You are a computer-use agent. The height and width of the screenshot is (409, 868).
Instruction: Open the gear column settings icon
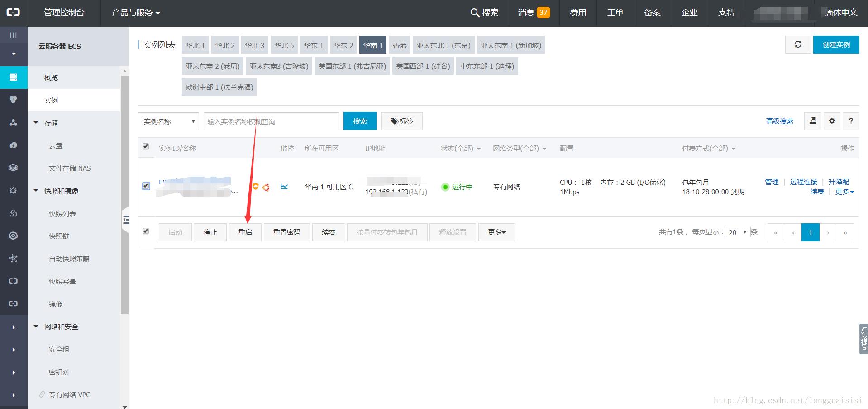[832, 121]
